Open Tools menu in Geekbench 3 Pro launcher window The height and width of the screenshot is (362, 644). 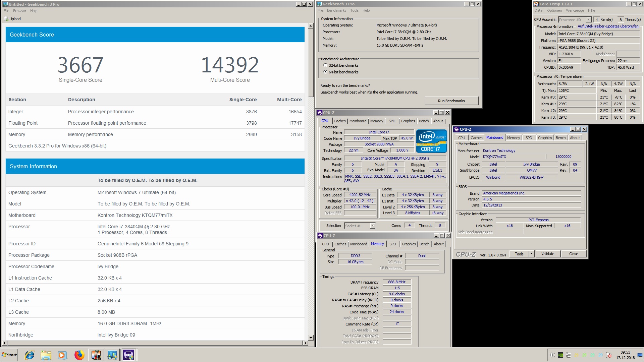(x=354, y=10)
